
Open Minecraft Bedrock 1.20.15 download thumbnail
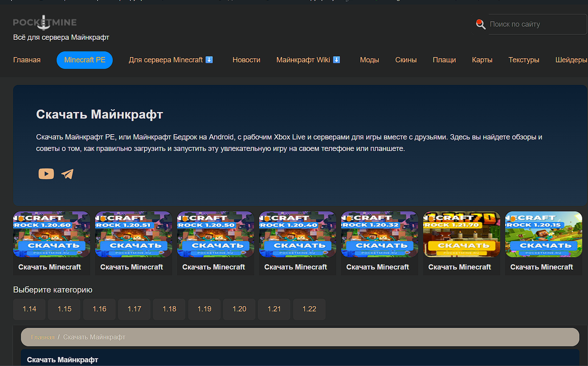(x=543, y=234)
